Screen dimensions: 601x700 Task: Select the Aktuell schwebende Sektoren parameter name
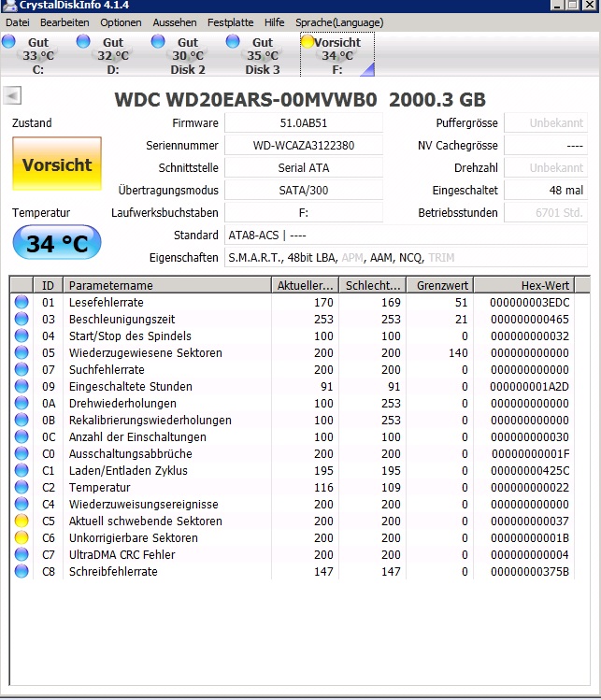146,521
